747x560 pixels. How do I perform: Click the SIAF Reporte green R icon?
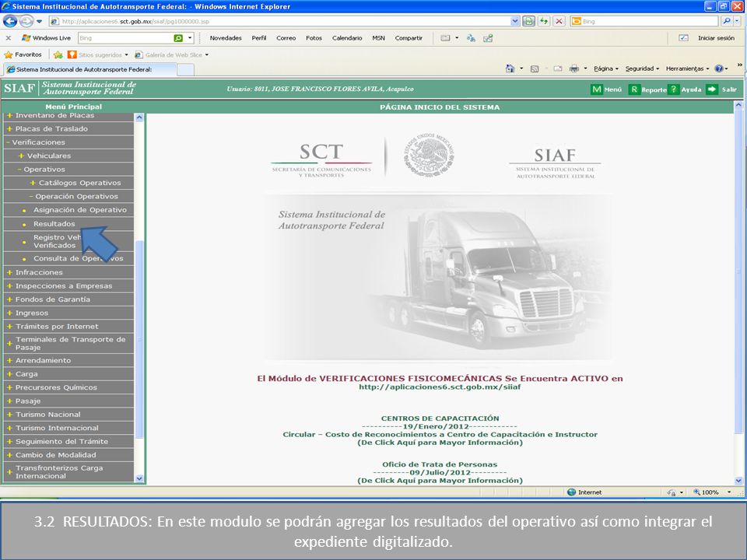pos(634,89)
